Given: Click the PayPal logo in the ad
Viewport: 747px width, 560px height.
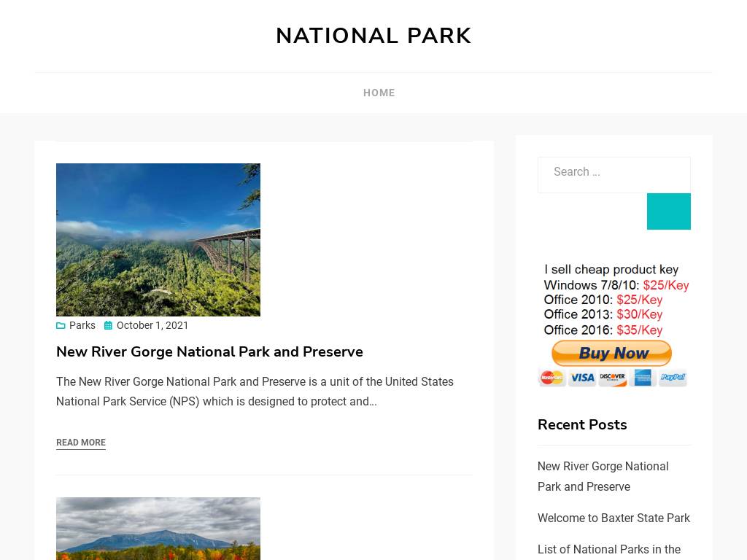Looking at the screenshot, I should click(673, 378).
